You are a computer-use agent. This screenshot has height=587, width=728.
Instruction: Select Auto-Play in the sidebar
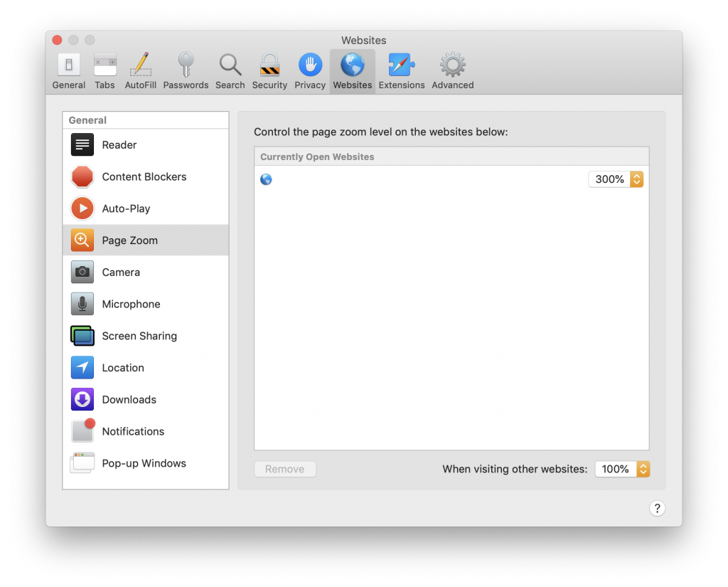(x=146, y=208)
